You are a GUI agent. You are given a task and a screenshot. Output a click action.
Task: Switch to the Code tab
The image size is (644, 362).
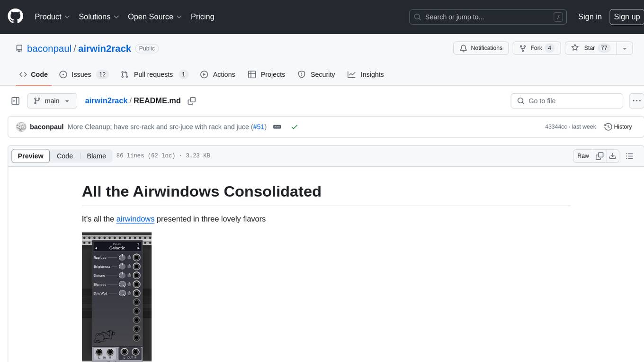pyautogui.click(x=34, y=74)
